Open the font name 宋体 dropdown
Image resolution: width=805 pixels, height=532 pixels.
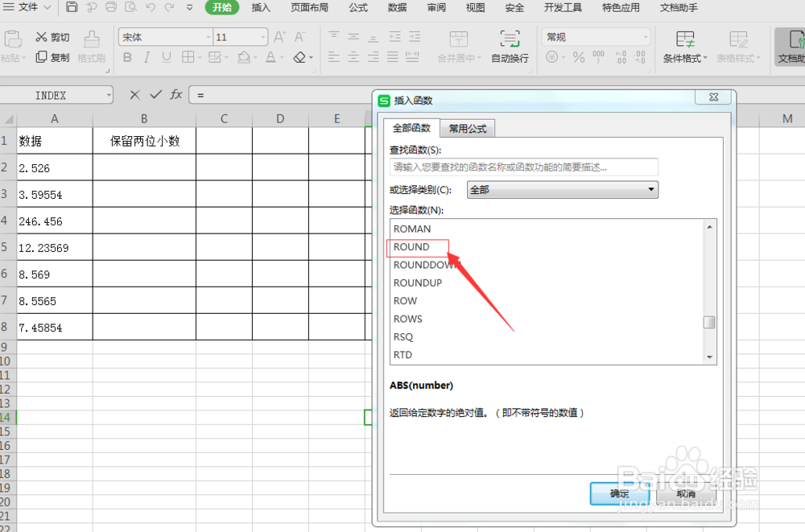pos(208,37)
